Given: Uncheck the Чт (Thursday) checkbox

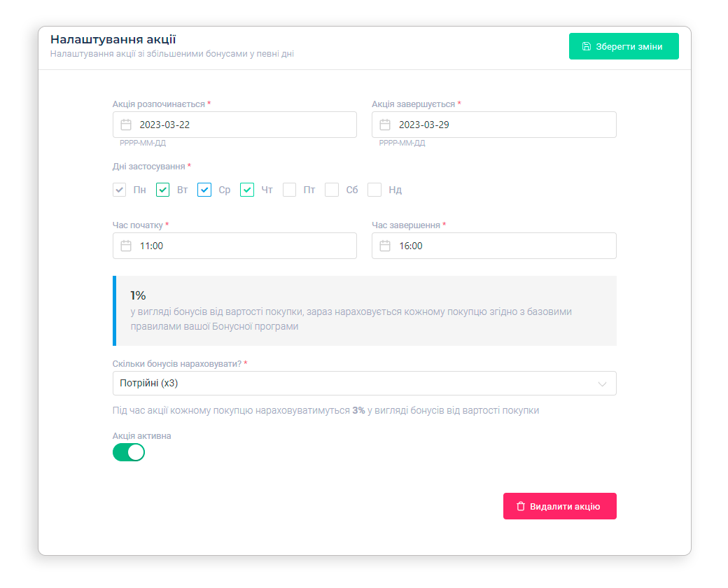Looking at the screenshot, I should pos(247,190).
